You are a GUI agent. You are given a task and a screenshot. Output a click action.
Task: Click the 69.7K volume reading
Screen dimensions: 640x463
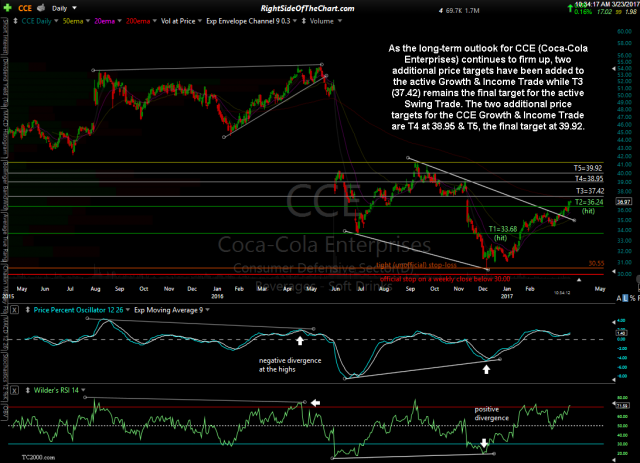453,11
